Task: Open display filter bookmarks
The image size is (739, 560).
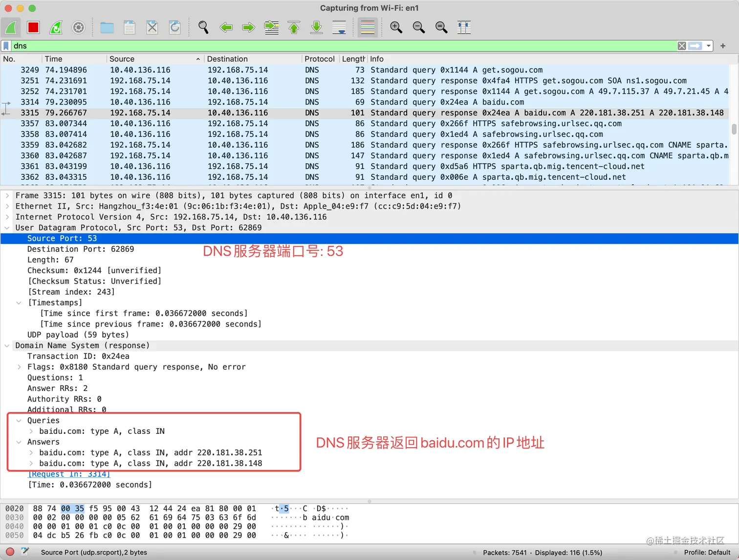Action: coord(6,46)
